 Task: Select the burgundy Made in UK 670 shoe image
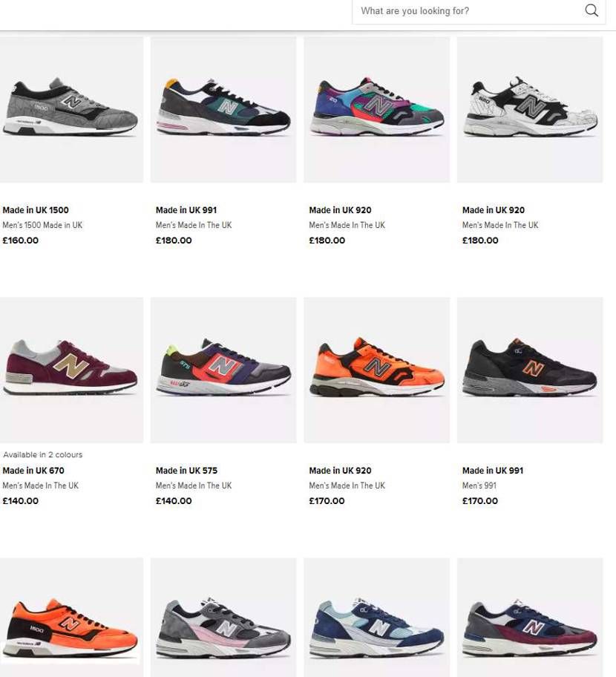71,370
